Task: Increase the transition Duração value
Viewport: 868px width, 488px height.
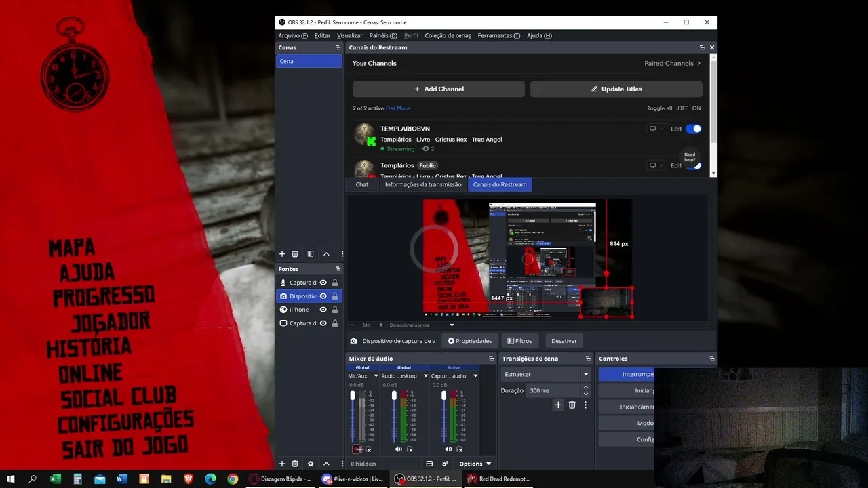Action: point(586,387)
